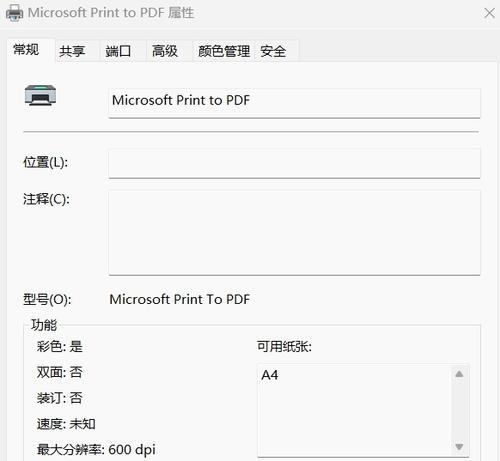Click the 最大分辨率: 600 dpi text

(x=96, y=450)
